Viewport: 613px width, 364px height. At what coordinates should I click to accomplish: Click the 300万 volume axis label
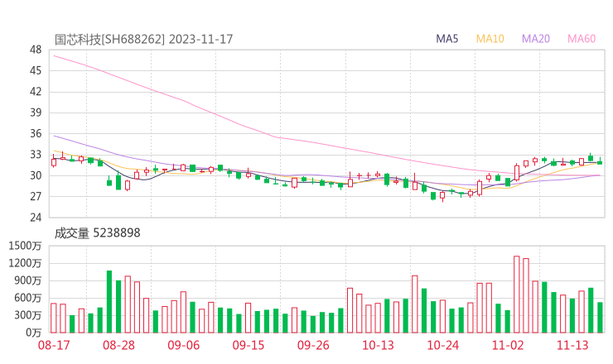coord(28,315)
